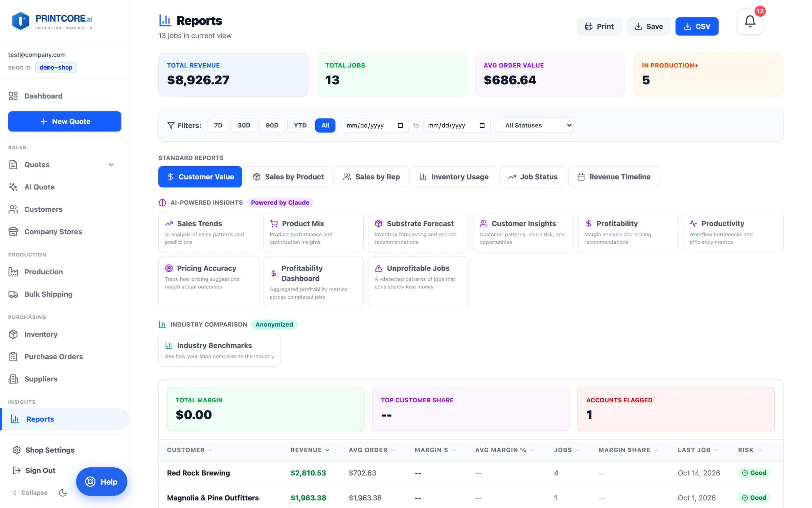The width and height of the screenshot is (812, 508).
Task: Save the report
Action: point(649,26)
